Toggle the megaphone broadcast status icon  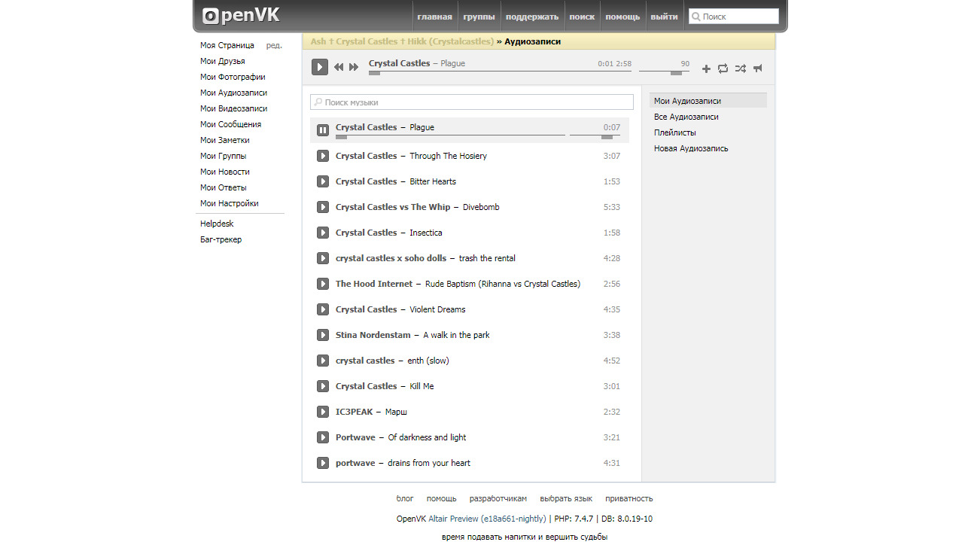(758, 68)
